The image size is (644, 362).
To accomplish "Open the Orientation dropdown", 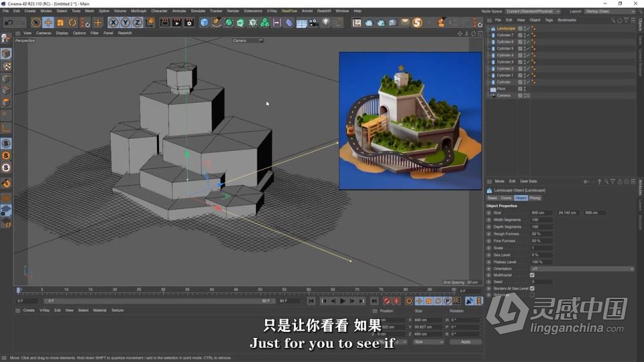I will [x=582, y=269].
